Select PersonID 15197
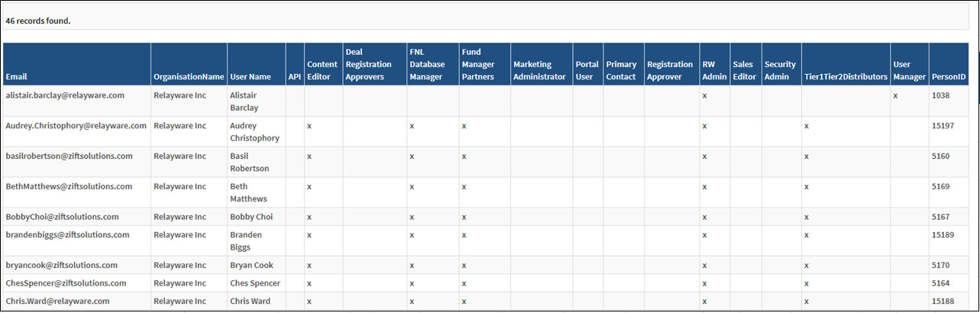Screen dimensions: 980x313 click(x=943, y=125)
